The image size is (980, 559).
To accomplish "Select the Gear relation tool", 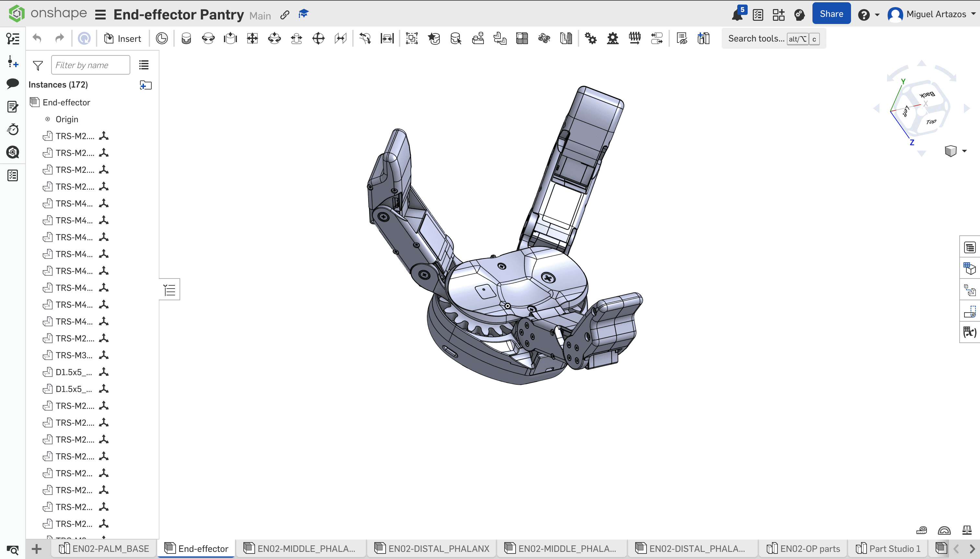I will click(x=591, y=38).
